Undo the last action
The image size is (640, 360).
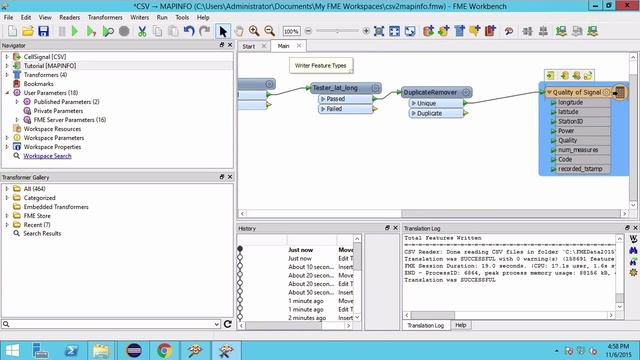click(x=189, y=31)
